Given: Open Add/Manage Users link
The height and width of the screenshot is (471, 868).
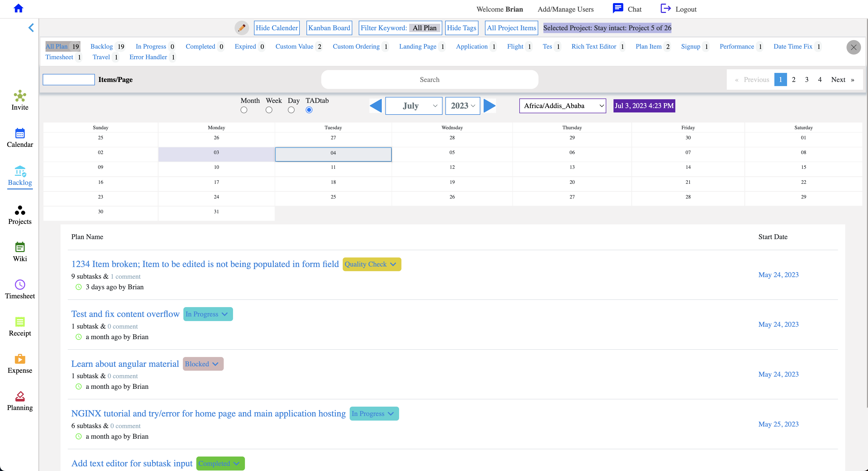Looking at the screenshot, I should point(566,9).
